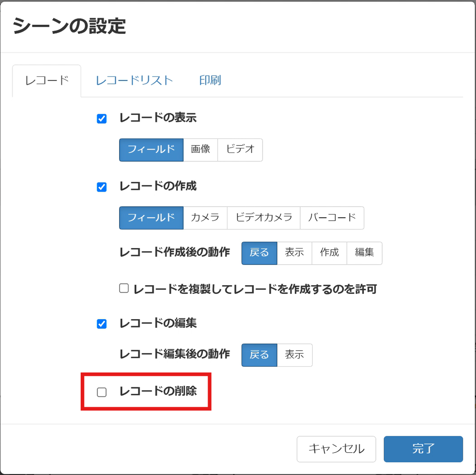The width and height of the screenshot is (476, 475).
Task: Set レコード編集後の動作 to 表示
Action: pos(294,355)
